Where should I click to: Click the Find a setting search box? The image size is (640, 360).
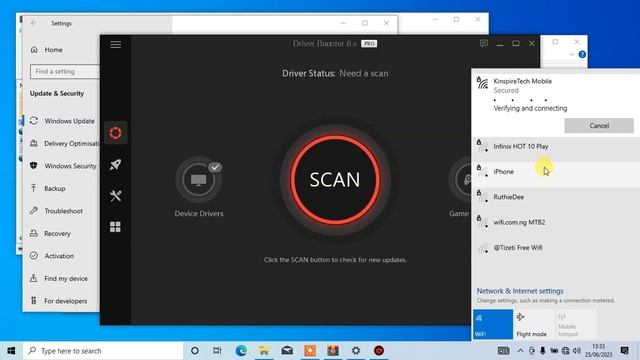coord(64,71)
